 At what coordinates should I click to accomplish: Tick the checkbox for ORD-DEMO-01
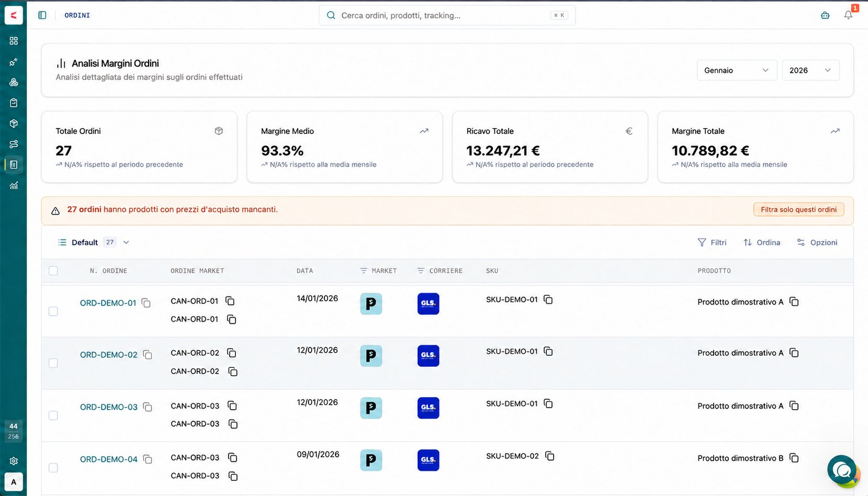(x=53, y=311)
